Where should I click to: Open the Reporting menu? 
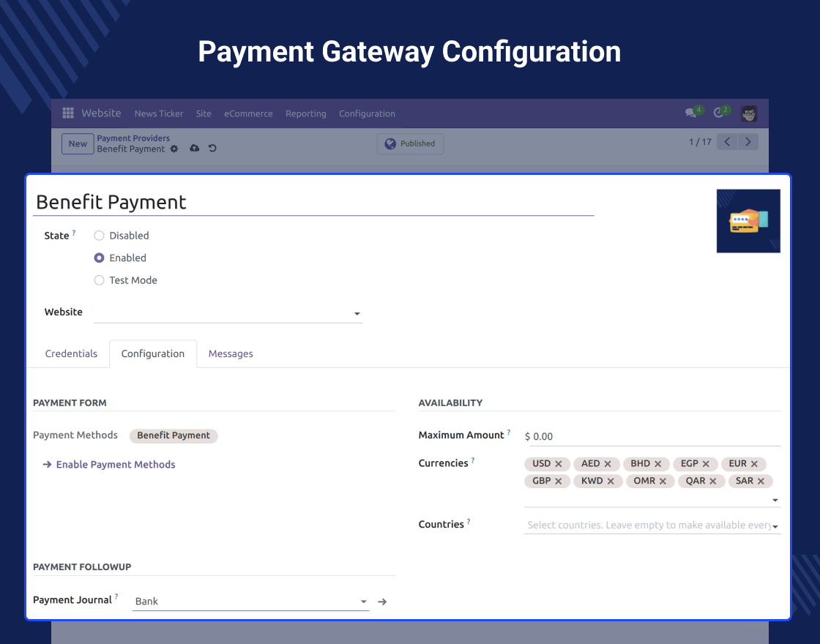point(306,113)
